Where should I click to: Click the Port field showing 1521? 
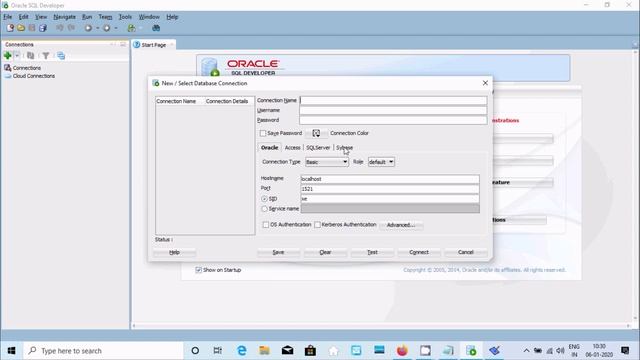pyautogui.click(x=390, y=189)
